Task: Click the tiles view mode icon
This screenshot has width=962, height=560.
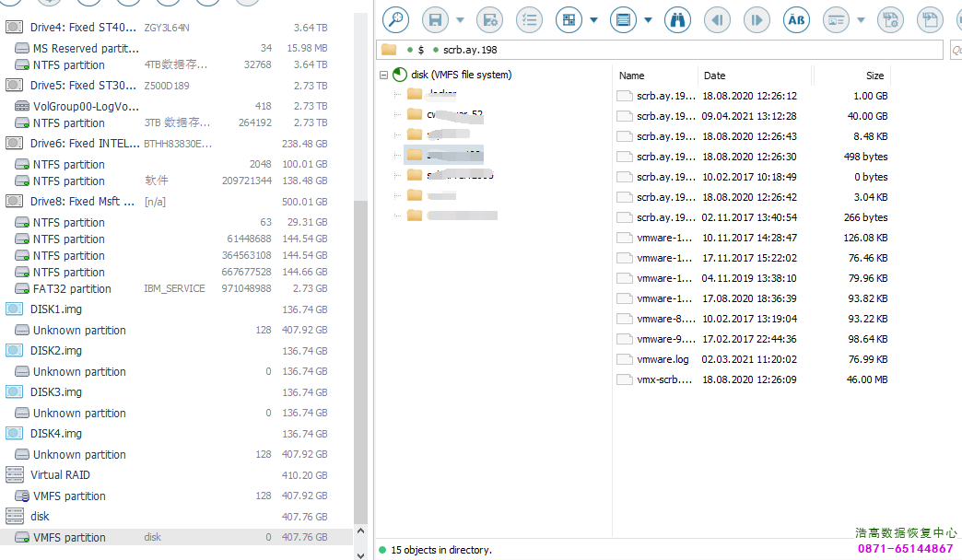Action: [x=569, y=18]
